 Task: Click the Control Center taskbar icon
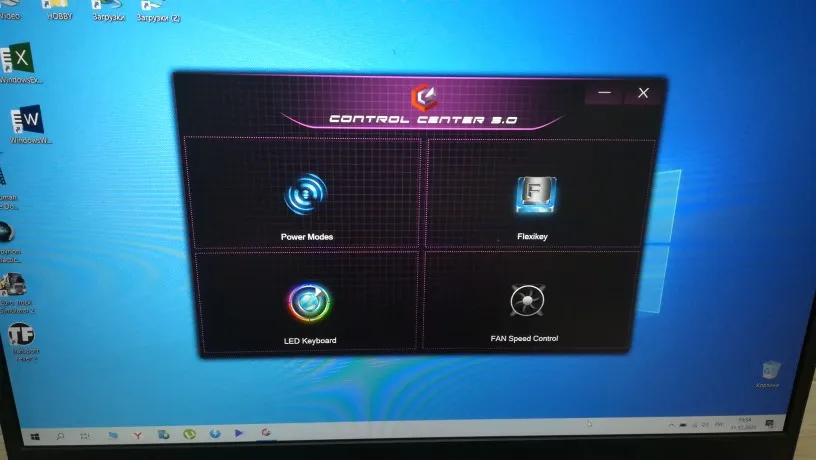click(266, 432)
